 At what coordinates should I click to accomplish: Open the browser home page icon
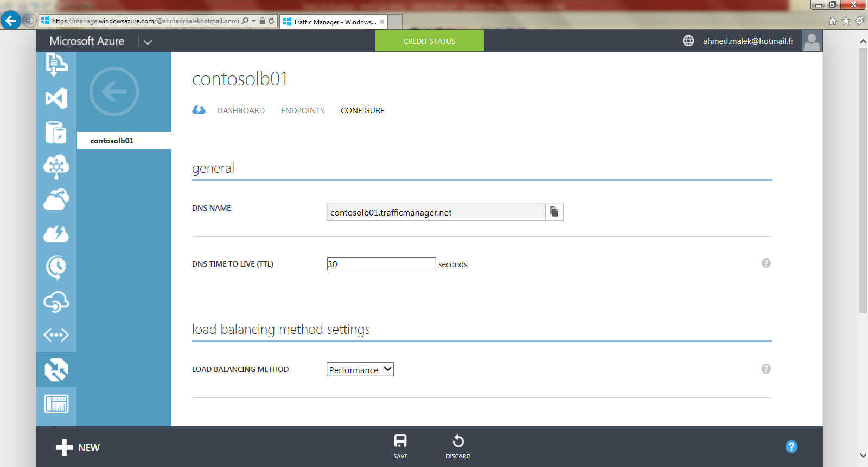(833, 21)
